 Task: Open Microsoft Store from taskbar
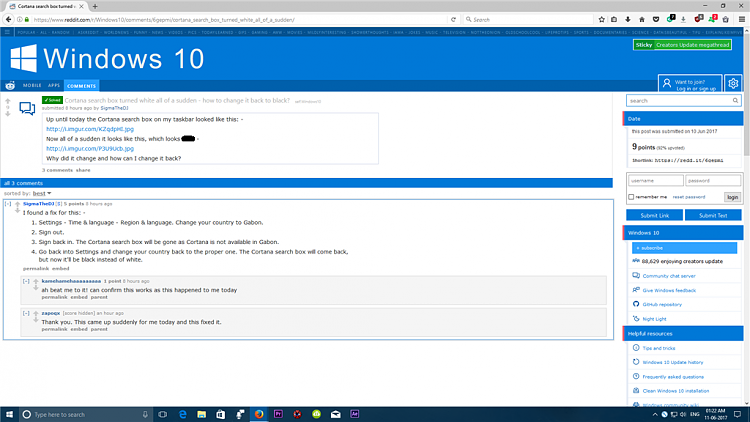coord(221,414)
